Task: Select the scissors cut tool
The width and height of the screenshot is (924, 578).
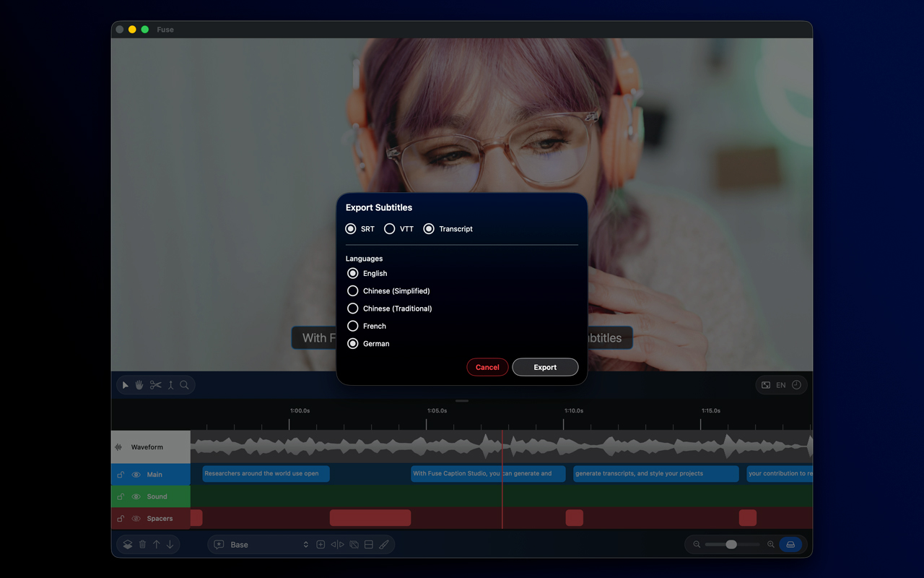Action: click(155, 385)
